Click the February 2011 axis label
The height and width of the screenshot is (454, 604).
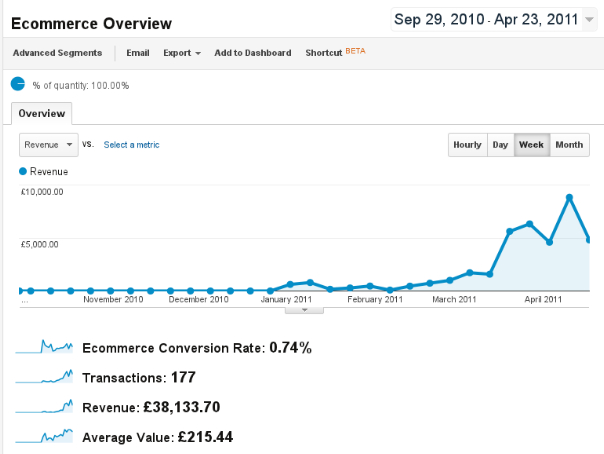(x=375, y=299)
